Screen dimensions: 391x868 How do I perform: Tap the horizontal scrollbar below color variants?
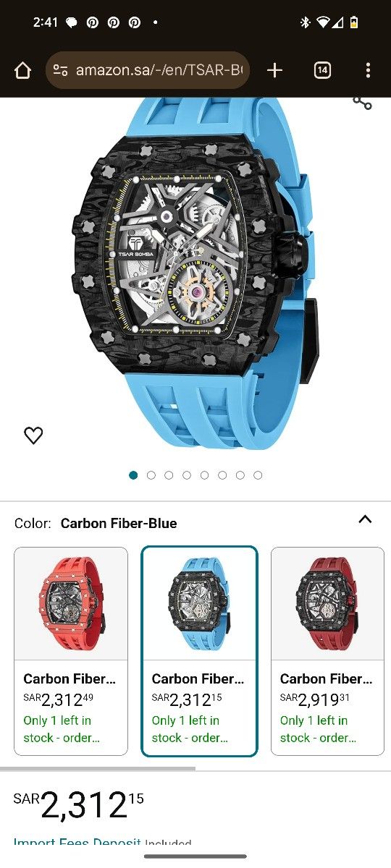pos(98,768)
